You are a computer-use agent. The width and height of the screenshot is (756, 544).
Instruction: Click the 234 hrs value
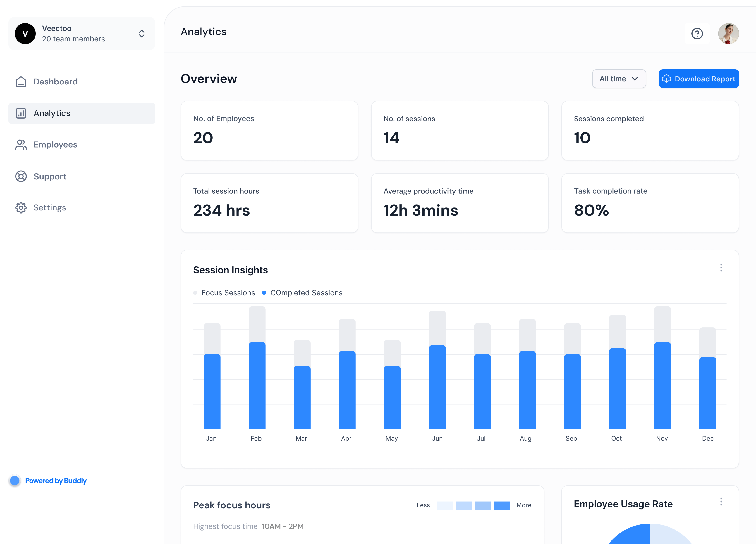pyautogui.click(x=221, y=210)
